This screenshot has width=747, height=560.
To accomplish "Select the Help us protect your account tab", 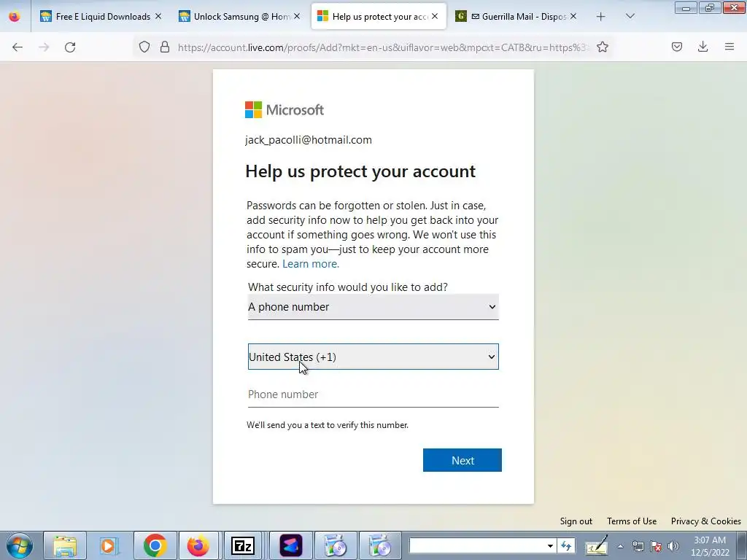I will [379, 17].
